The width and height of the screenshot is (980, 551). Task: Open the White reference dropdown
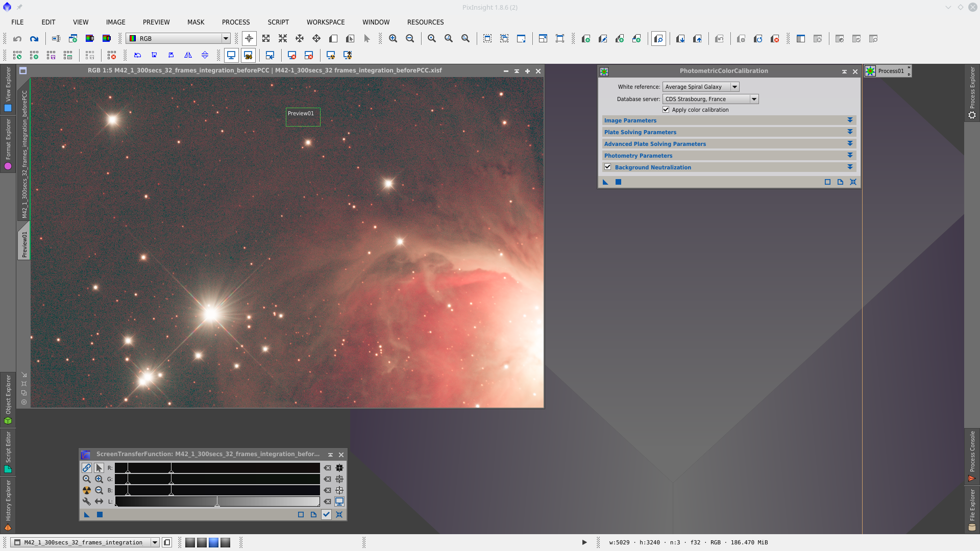point(734,87)
